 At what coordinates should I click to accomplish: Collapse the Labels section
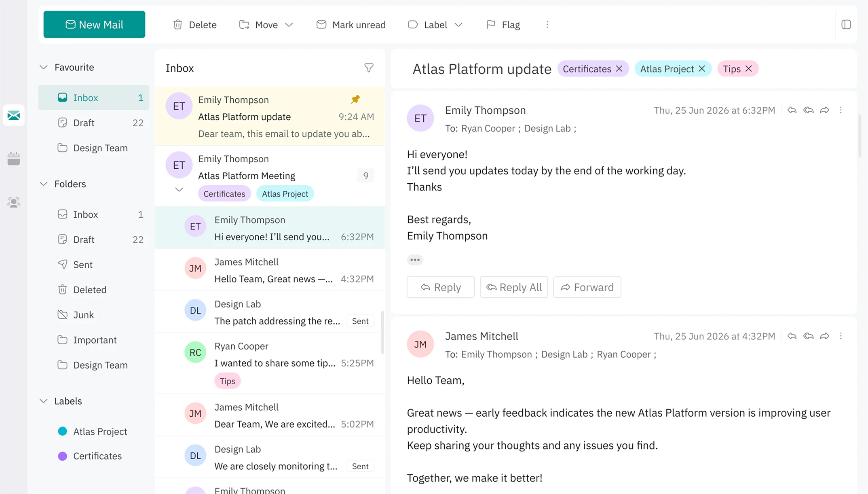[44, 401]
